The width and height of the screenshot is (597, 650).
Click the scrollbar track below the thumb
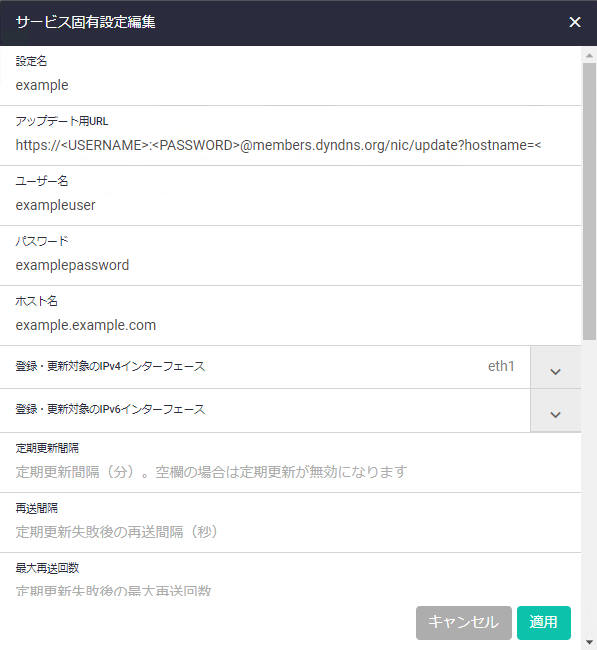point(589,488)
